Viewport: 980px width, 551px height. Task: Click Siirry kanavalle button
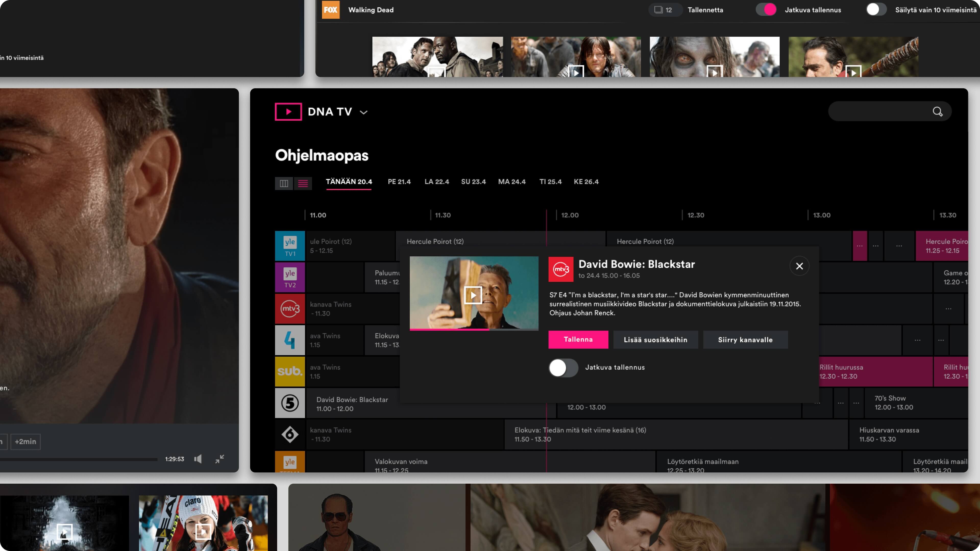pos(745,340)
